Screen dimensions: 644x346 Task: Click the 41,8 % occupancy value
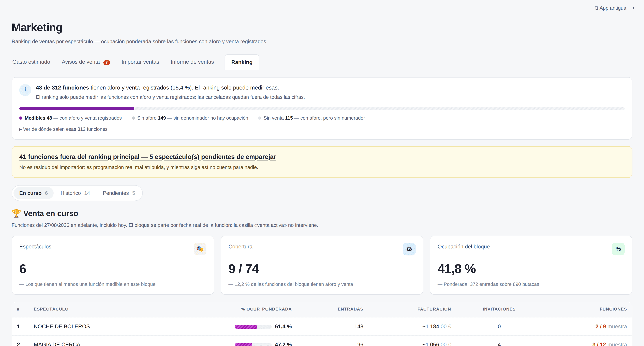point(457,269)
